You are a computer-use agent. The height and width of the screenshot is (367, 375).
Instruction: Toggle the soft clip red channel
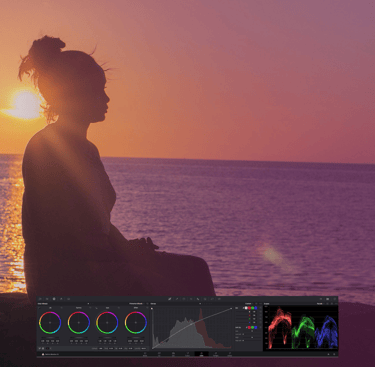pos(249,327)
